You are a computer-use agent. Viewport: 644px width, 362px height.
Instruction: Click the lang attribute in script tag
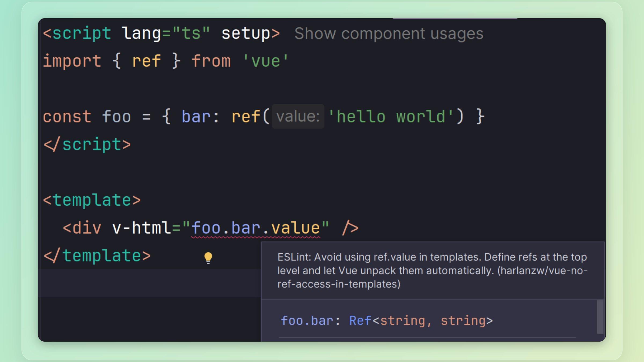(141, 34)
